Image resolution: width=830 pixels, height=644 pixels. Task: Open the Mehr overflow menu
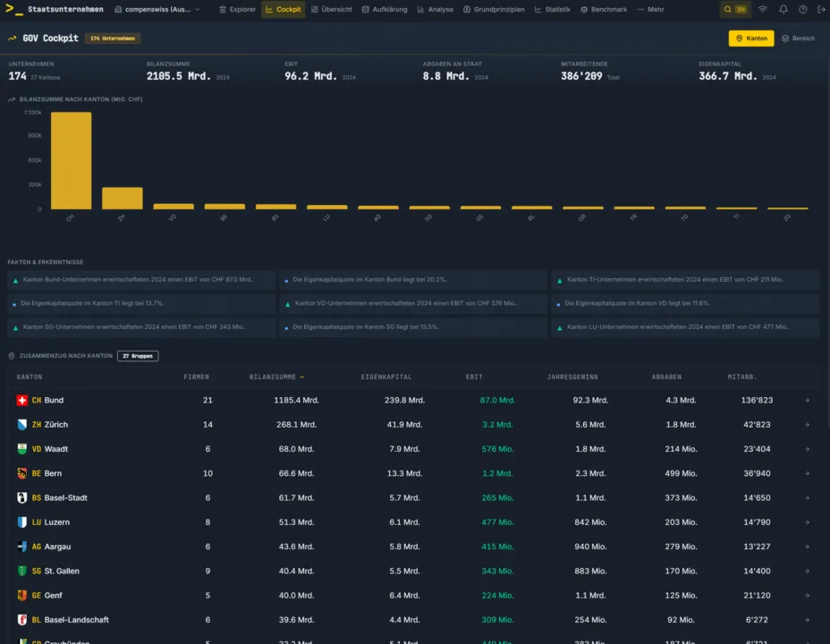tap(650, 10)
